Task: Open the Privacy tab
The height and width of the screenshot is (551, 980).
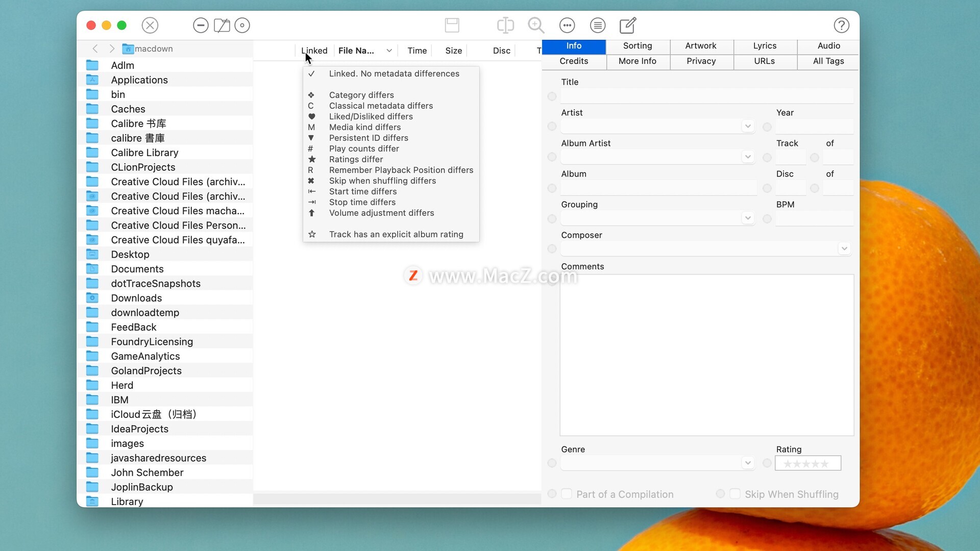Action: (x=701, y=61)
